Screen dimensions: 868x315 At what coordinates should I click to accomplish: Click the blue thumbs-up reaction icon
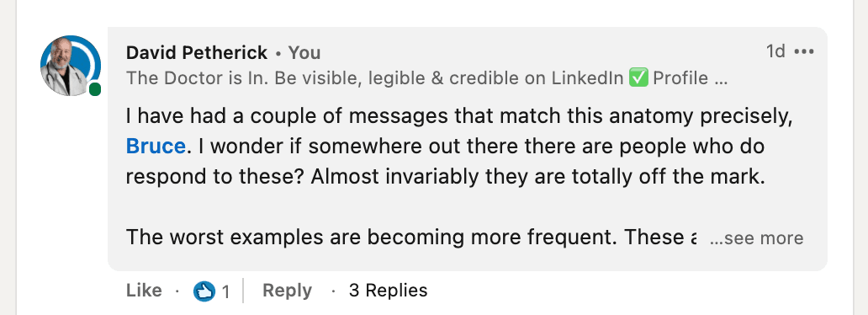point(204,291)
